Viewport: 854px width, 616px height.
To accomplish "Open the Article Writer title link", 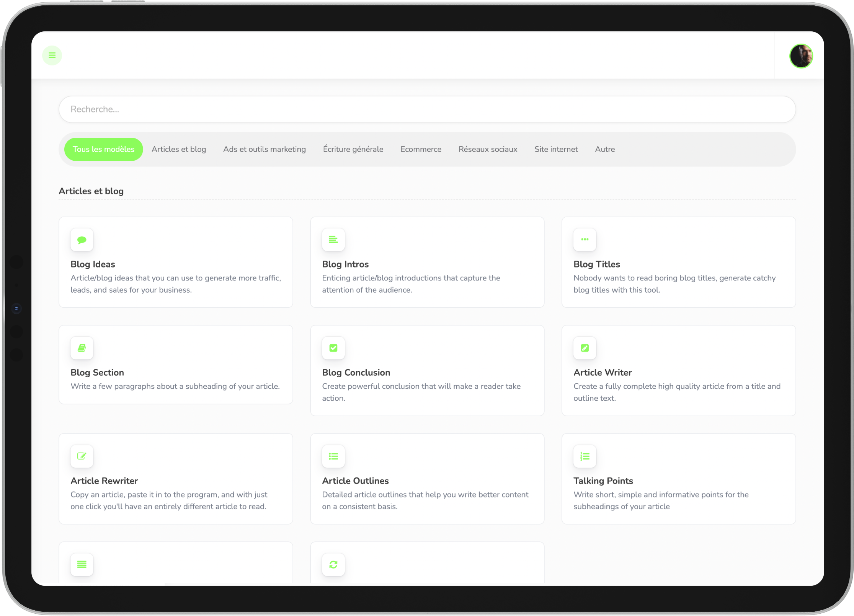I will (x=602, y=373).
